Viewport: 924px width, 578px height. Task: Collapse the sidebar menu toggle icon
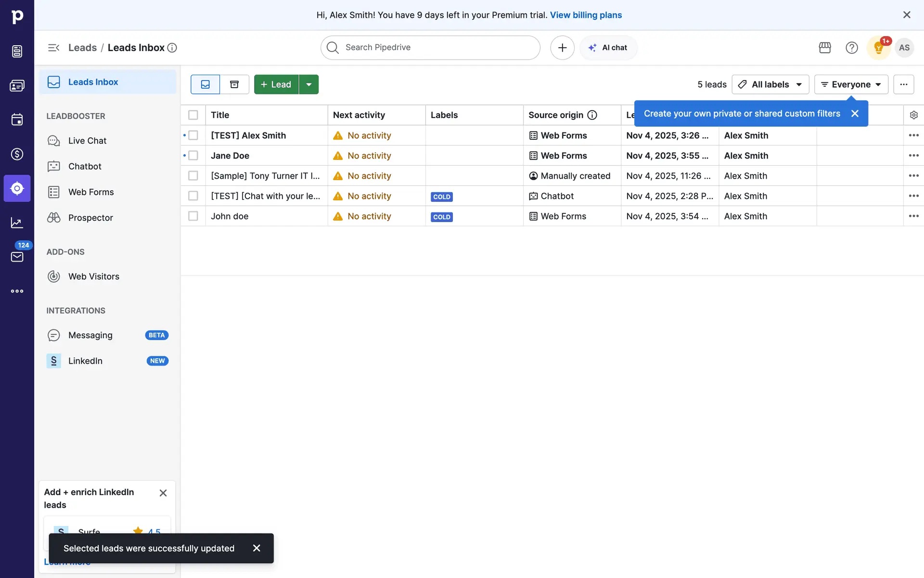tap(53, 48)
